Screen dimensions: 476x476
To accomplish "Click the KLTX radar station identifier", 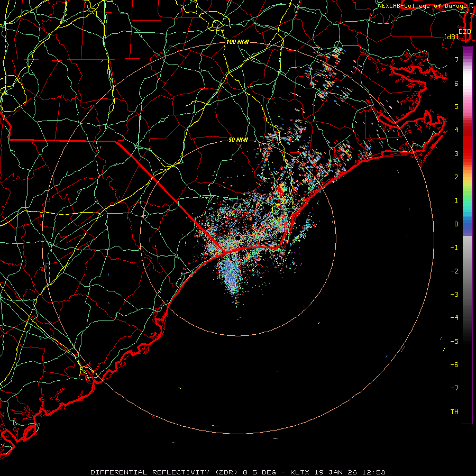I will (x=300, y=472).
